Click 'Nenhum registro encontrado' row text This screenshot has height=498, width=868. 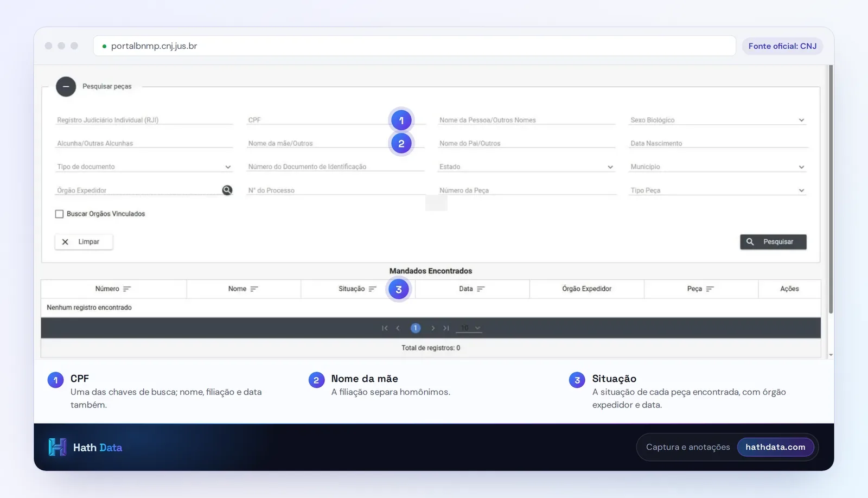[x=89, y=308]
